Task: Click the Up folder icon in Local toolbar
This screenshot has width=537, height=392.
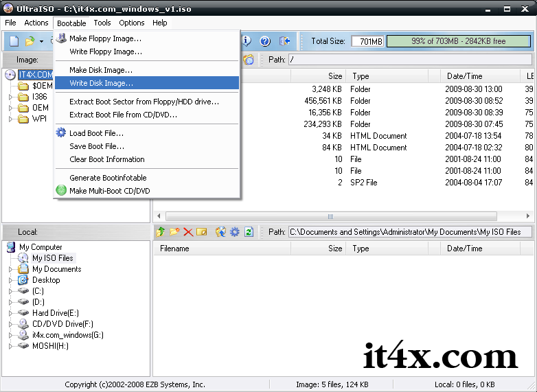Action: pyautogui.click(x=160, y=232)
